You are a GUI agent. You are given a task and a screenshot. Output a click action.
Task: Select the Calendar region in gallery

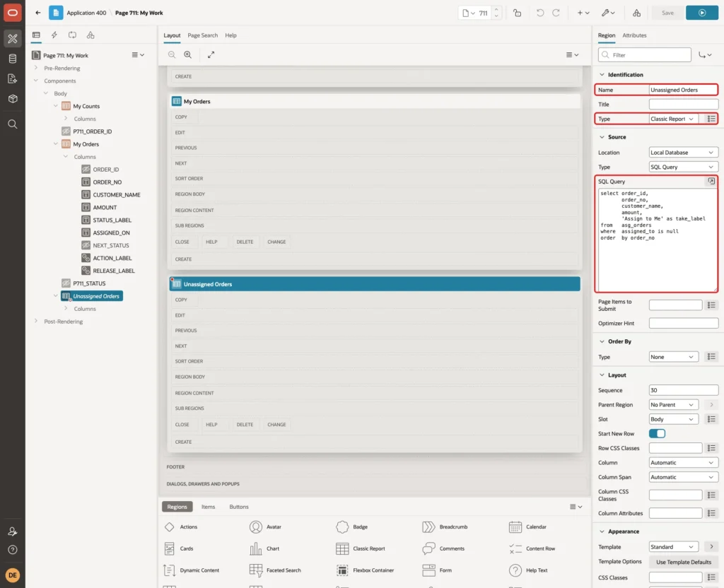(527, 527)
